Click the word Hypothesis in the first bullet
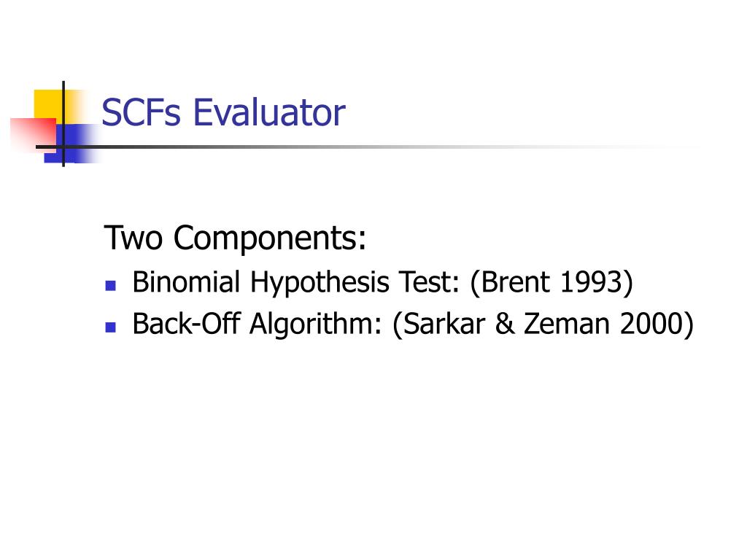 click(x=320, y=284)
